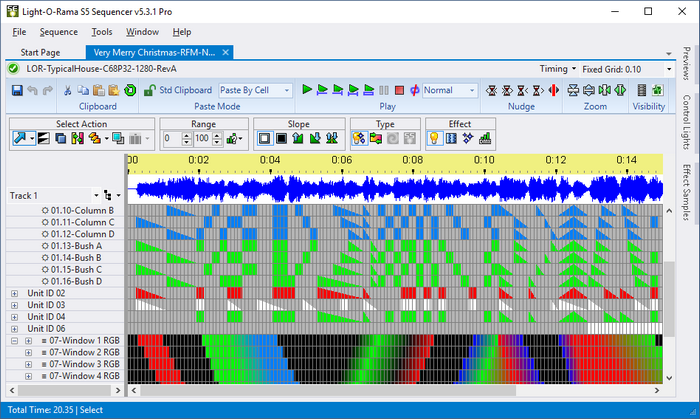This screenshot has width=700, height=419.
Task: Select the light bulb On effect icon
Action: (436, 138)
